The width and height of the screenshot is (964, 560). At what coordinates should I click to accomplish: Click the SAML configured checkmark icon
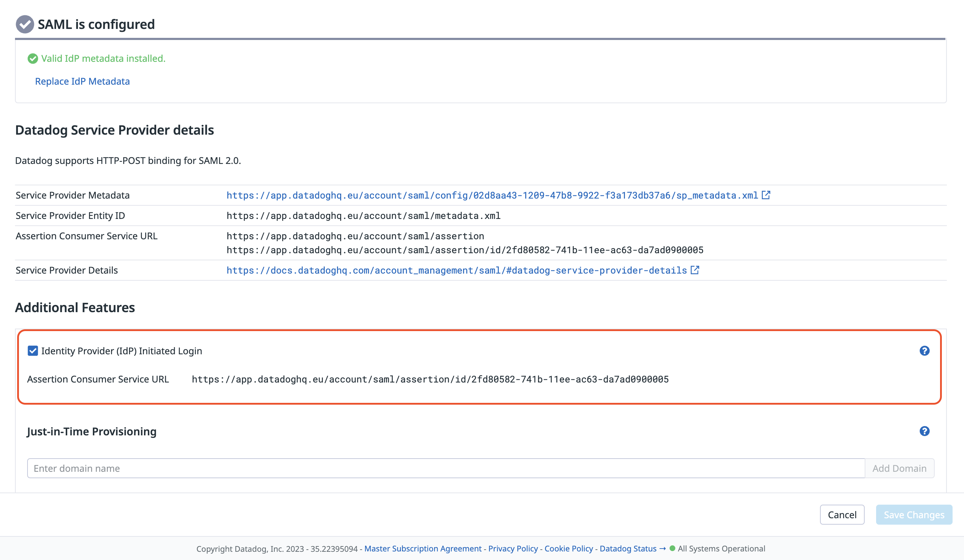tap(25, 24)
